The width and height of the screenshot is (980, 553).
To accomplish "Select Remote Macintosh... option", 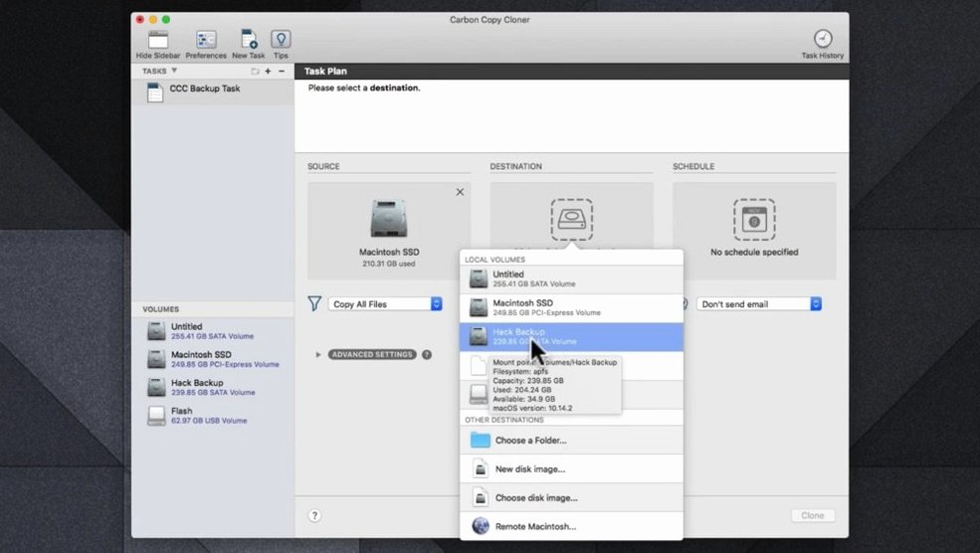I will coord(571,527).
